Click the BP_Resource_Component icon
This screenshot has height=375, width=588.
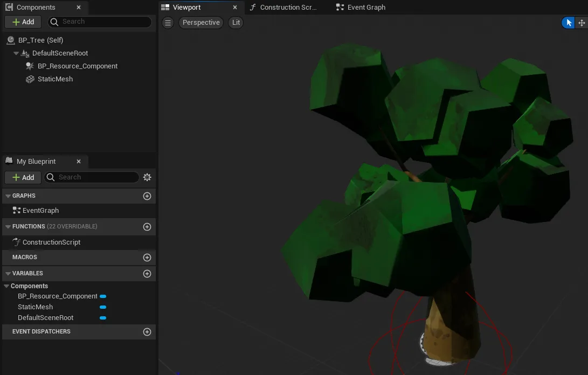point(30,66)
